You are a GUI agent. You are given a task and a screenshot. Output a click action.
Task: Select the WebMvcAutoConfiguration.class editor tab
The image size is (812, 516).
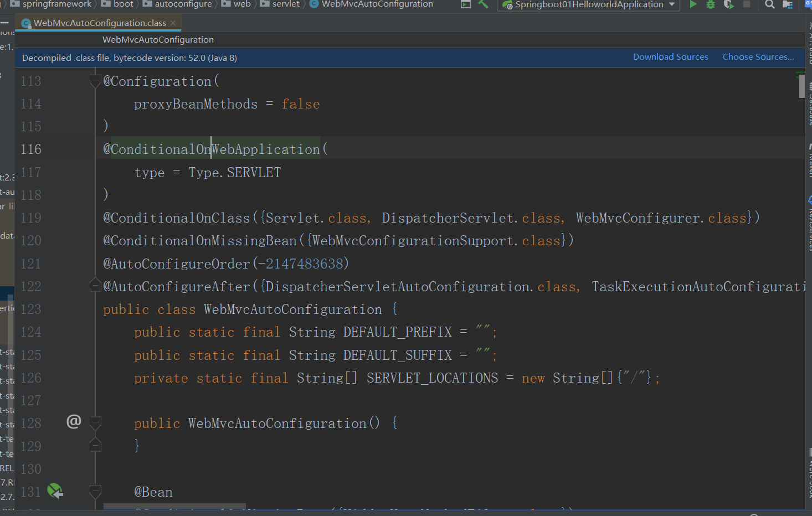99,23
